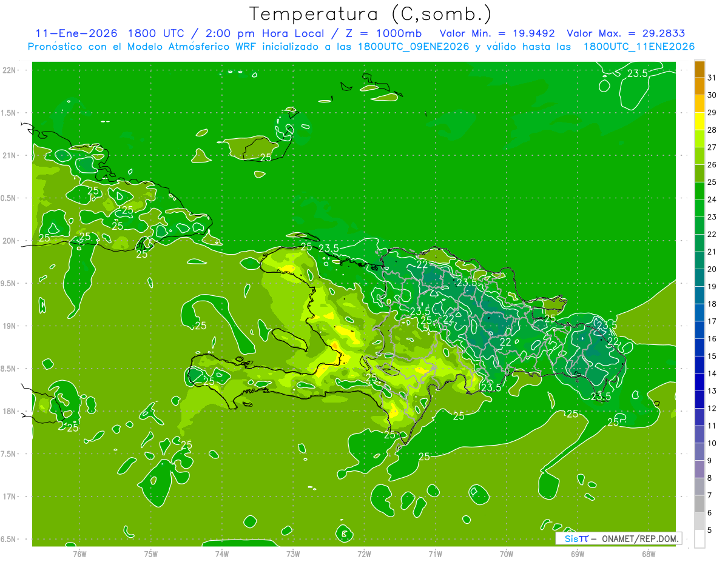Viewport: 728px width, 562px height.
Task: Click the blue legend band between 15 and 16
Action: click(x=699, y=348)
